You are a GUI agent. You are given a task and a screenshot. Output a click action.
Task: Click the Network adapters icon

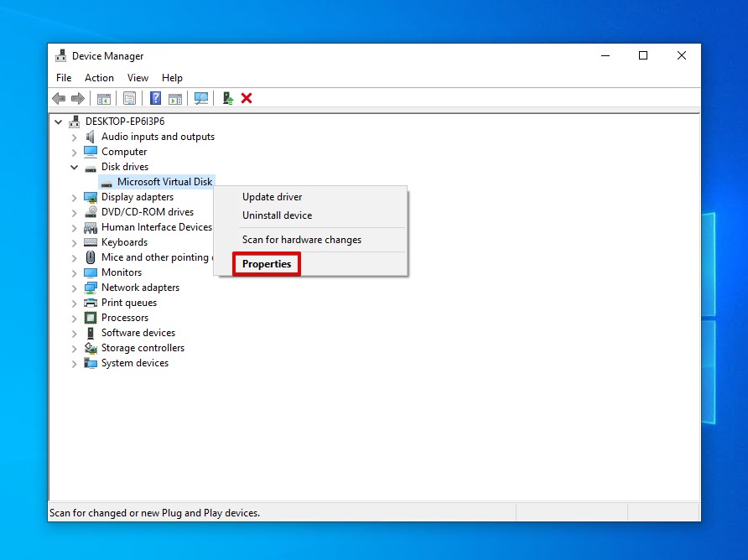[x=91, y=288]
